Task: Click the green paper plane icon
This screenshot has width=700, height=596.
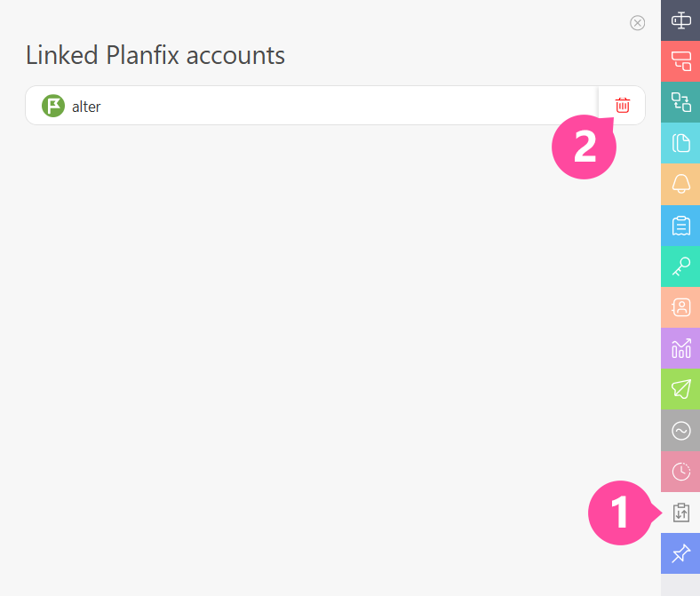Action: [680, 389]
